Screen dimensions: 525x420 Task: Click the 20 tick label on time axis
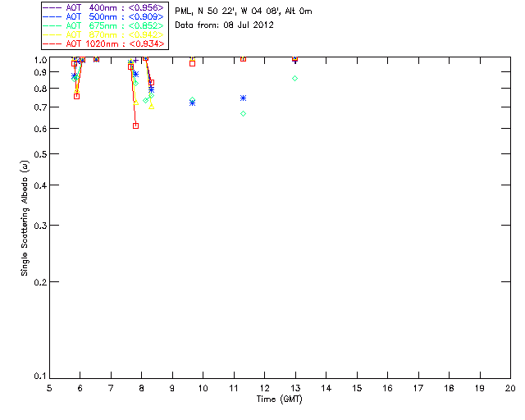pos(510,387)
